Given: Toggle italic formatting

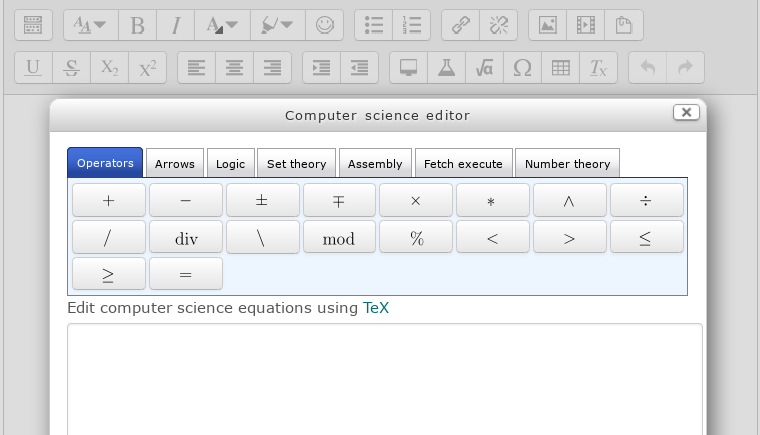Looking at the screenshot, I should coord(175,25).
